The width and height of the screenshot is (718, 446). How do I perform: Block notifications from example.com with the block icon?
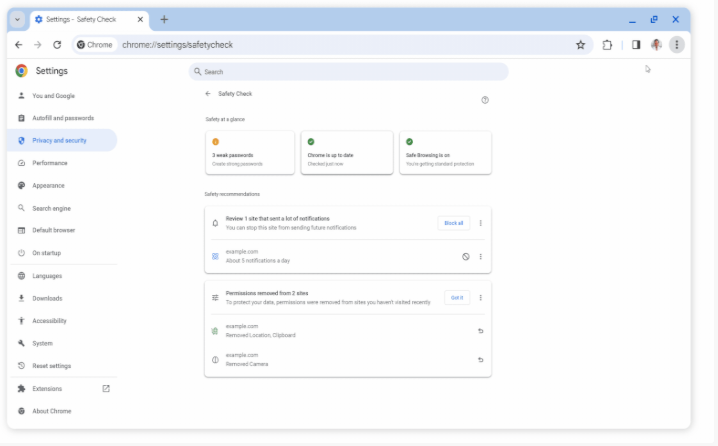click(466, 256)
